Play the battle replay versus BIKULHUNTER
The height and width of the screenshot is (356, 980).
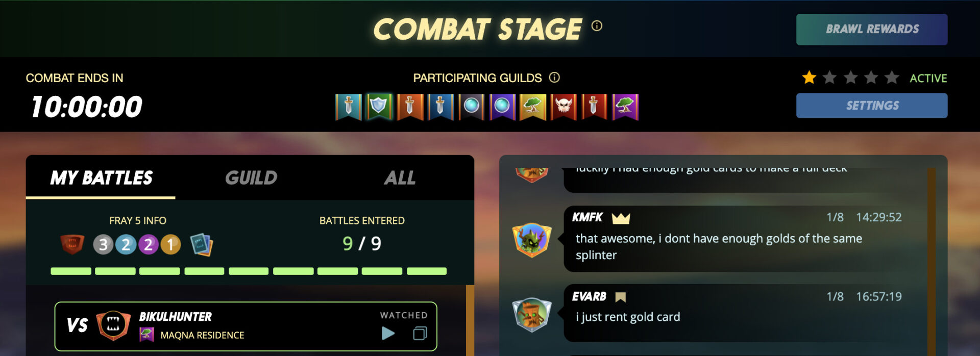pos(388,334)
